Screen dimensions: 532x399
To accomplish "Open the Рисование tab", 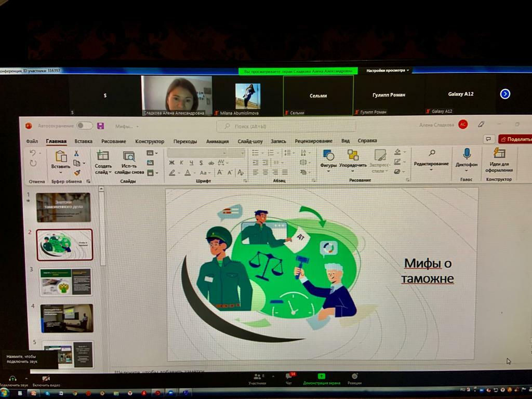I will 114,141.
